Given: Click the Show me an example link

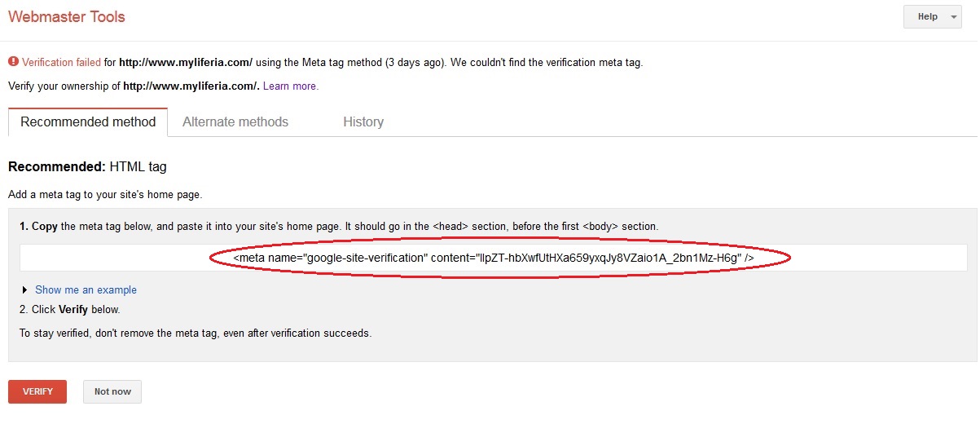Looking at the screenshot, I should tap(86, 289).
